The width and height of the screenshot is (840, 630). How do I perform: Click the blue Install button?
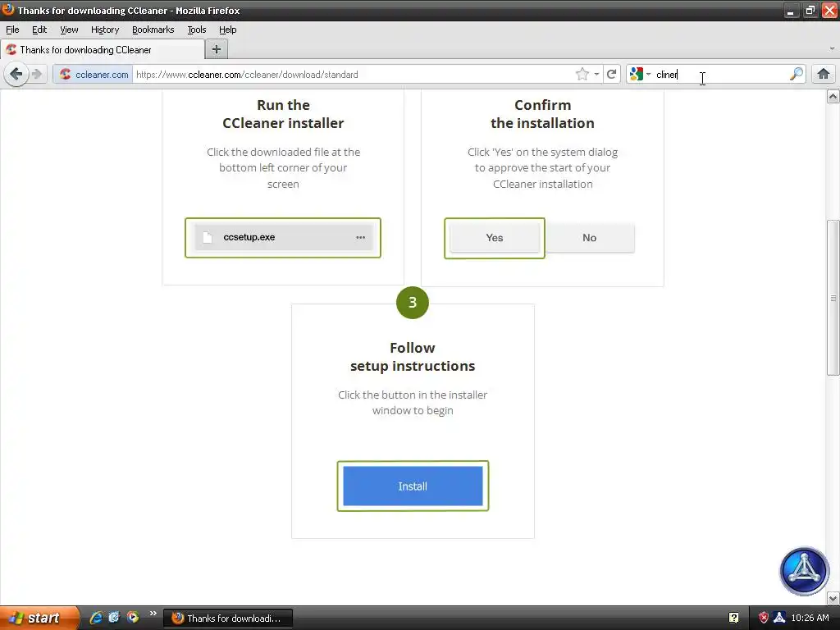[413, 486]
